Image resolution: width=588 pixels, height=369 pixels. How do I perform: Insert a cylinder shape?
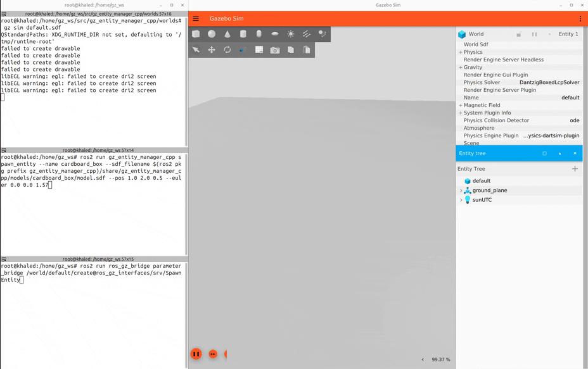pos(243,34)
